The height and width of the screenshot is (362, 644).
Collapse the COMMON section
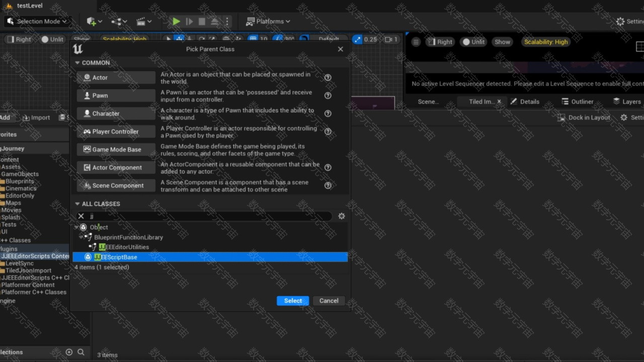pos(77,63)
